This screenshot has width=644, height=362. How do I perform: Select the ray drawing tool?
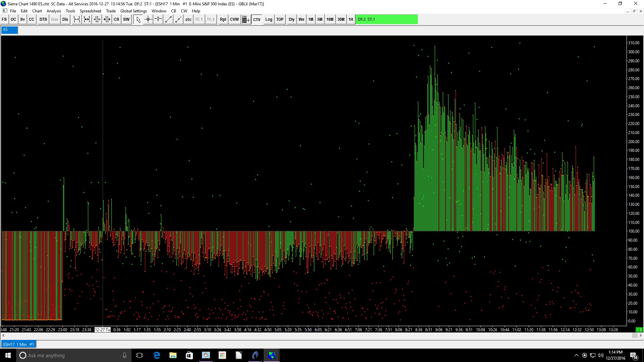[178, 19]
